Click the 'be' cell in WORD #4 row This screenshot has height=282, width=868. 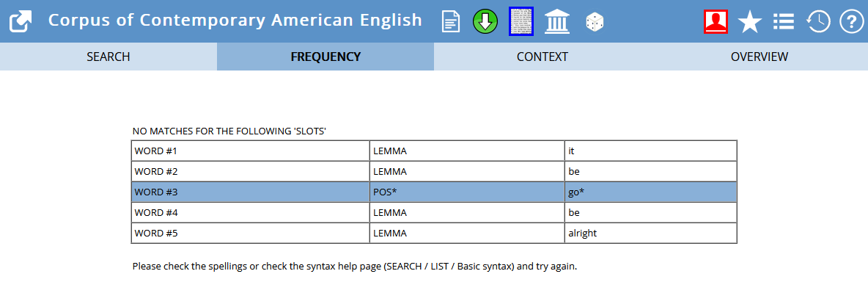[650, 212]
